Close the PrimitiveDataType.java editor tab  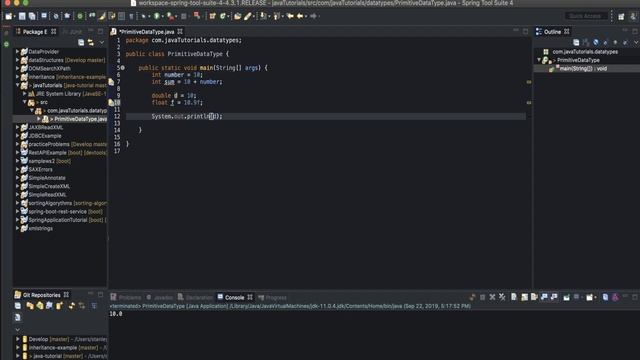tap(180, 32)
